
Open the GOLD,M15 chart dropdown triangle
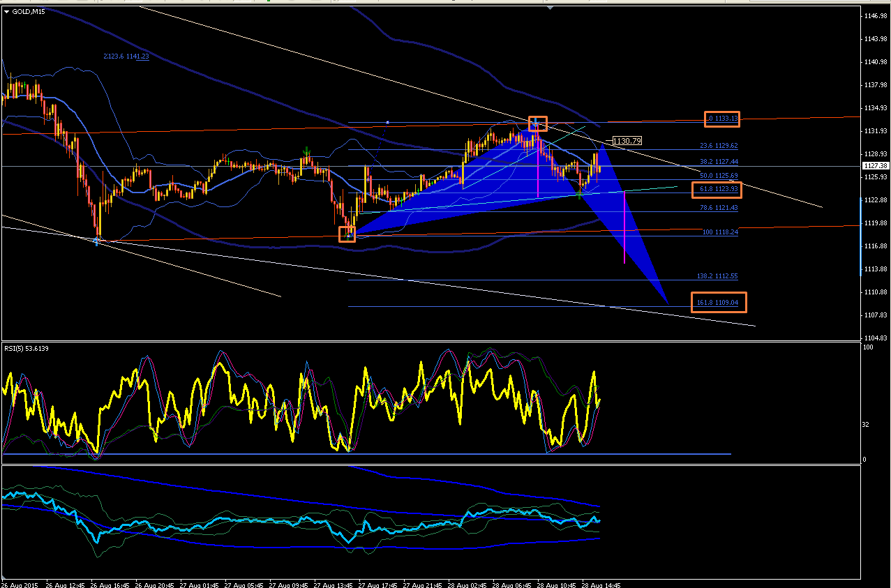tap(7, 12)
